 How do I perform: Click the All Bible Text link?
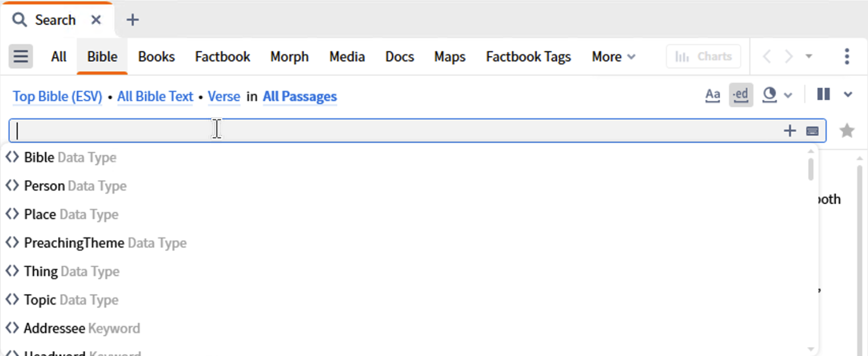155,96
